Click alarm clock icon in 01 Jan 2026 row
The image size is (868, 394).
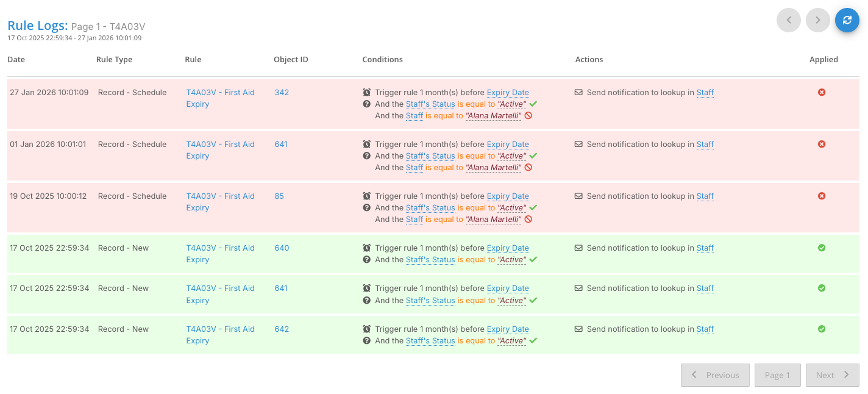(x=366, y=145)
